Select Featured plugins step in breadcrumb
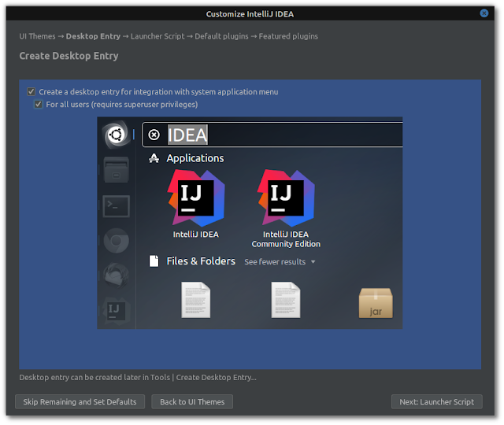Image resolution: width=504 pixels, height=425 pixels. [288, 36]
